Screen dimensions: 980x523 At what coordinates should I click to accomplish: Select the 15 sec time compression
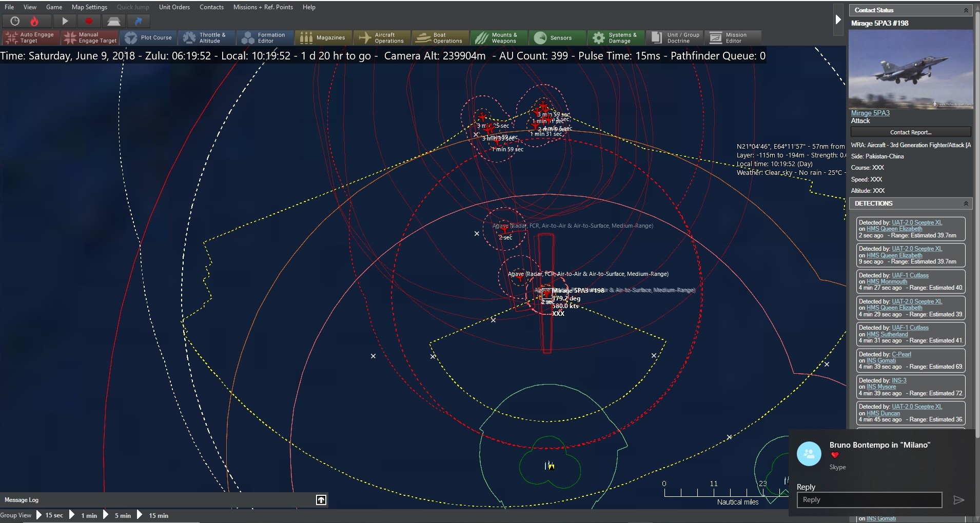tap(53, 515)
